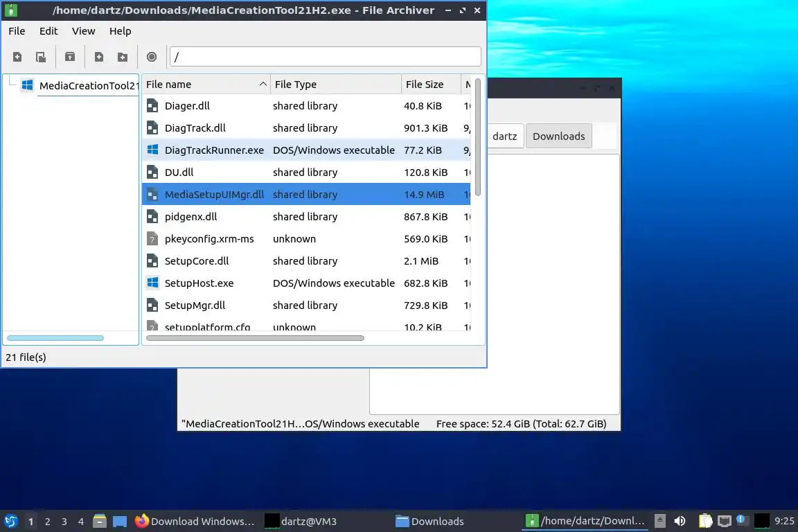Image resolution: width=798 pixels, height=532 pixels.
Task: Click the 9:25 clock in taskbar
Action: [784, 522]
